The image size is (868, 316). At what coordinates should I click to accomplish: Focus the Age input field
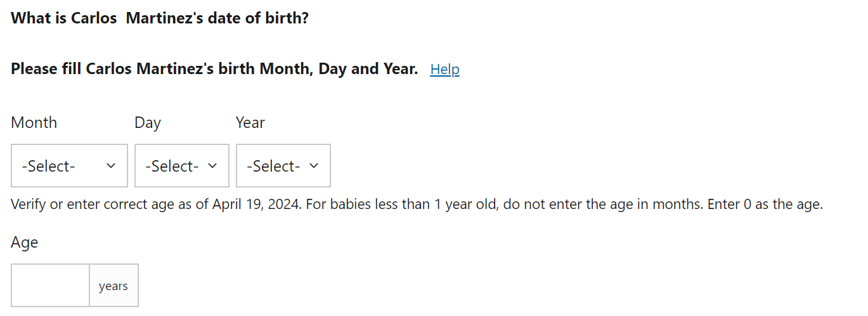point(50,286)
